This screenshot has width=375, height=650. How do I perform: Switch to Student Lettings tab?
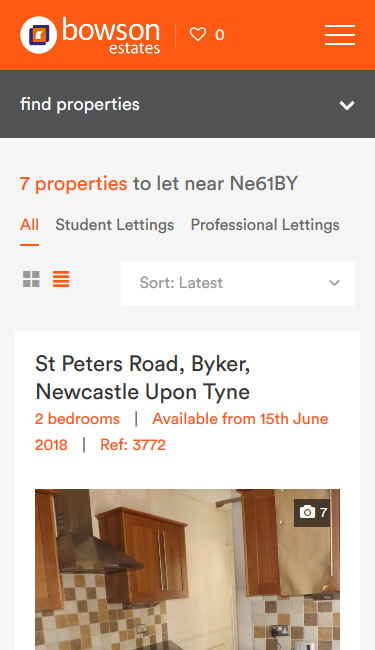coord(115,225)
